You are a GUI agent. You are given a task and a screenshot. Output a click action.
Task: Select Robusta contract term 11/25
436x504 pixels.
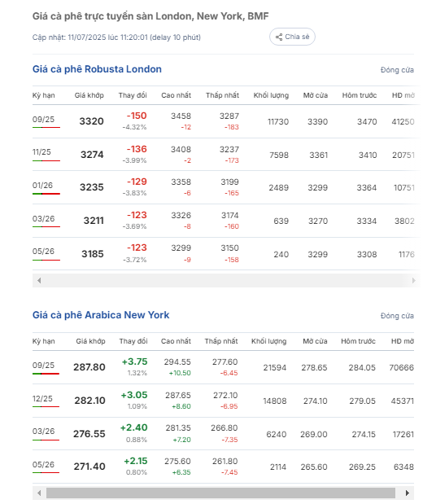[41, 152]
